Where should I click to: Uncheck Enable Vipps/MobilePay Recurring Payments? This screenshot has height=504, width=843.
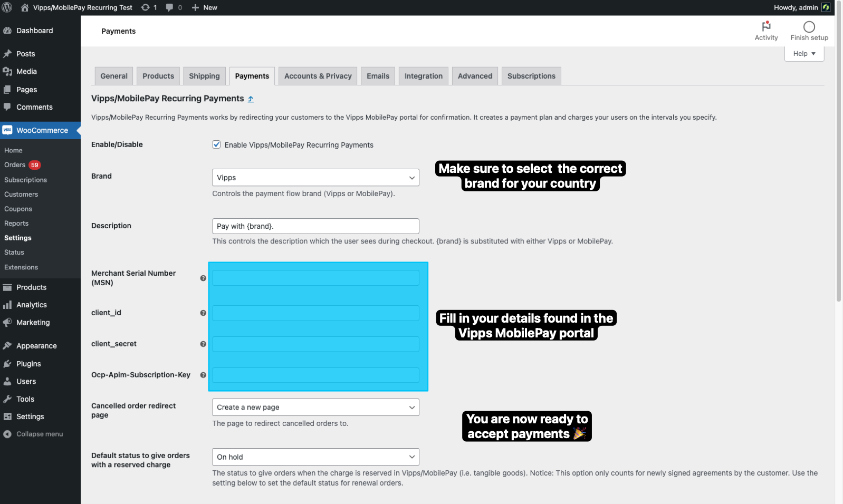coord(216,144)
